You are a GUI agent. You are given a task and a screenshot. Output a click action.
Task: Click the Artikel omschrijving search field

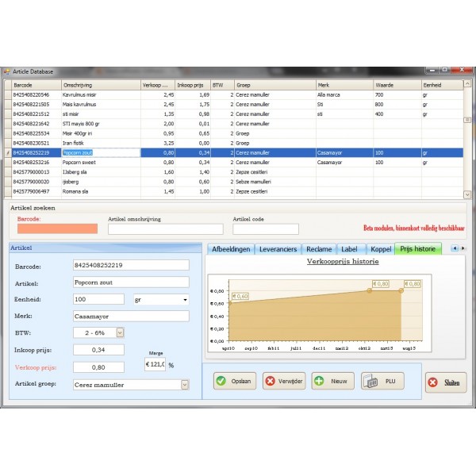point(165,229)
